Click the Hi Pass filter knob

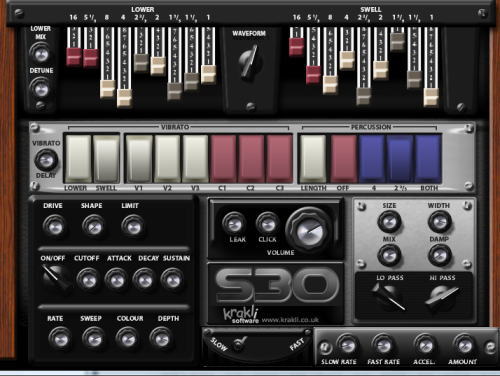[x=441, y=297]
